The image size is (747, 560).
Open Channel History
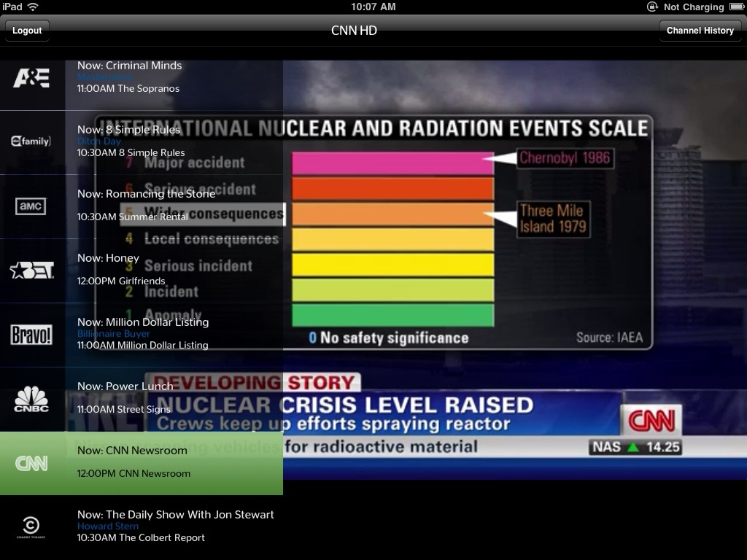coord(700,31)
